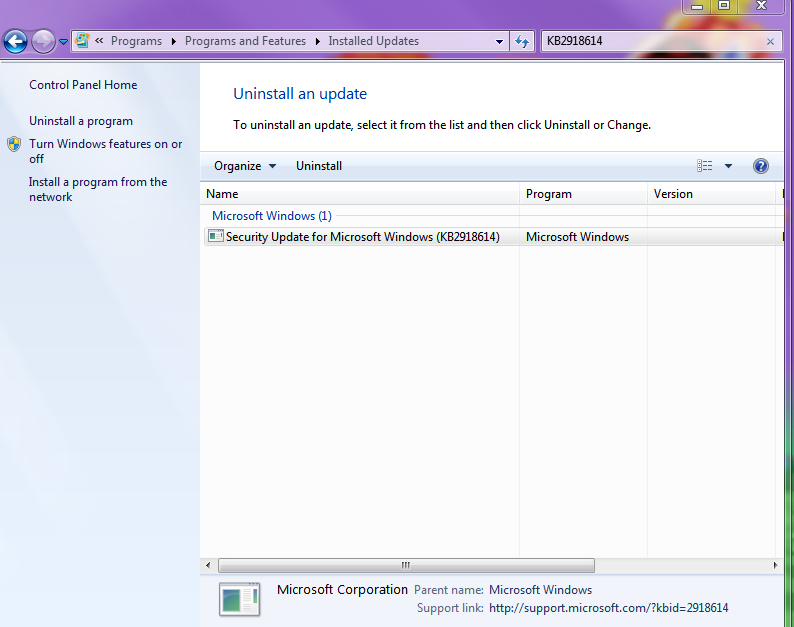Click the update icon in the KB2918614 row
Screen dimensions: 794x627
click(x=216, y=236)
